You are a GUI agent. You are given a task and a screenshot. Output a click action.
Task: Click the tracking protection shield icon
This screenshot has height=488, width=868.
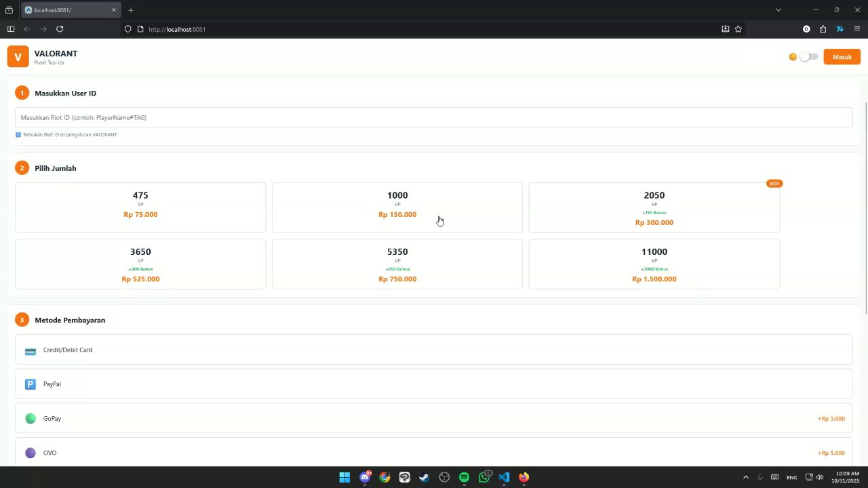point(127,29)
